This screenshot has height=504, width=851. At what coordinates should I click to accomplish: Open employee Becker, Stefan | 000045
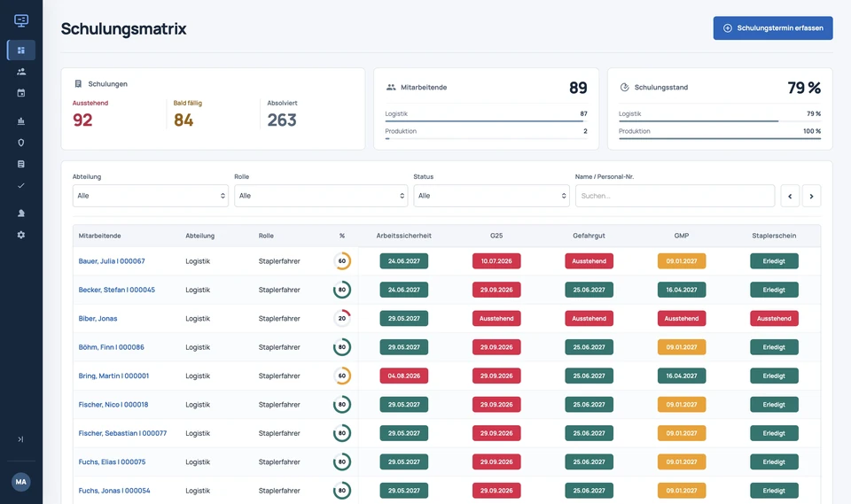[x=117, y=290]
